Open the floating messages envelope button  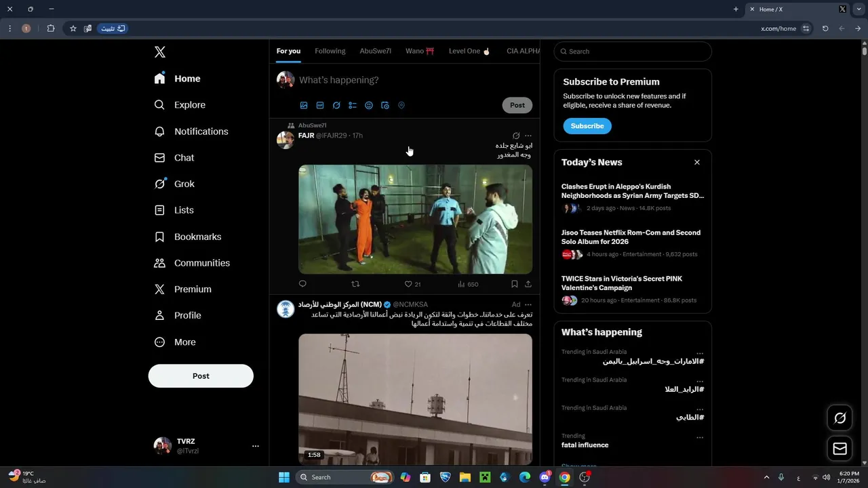[x=840, y=449]
